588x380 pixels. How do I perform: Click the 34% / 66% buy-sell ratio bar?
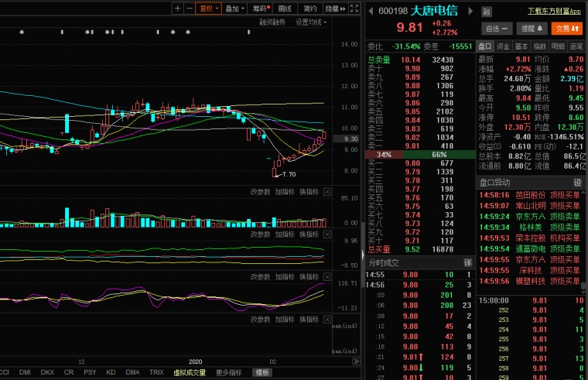(x=420, y=155)
